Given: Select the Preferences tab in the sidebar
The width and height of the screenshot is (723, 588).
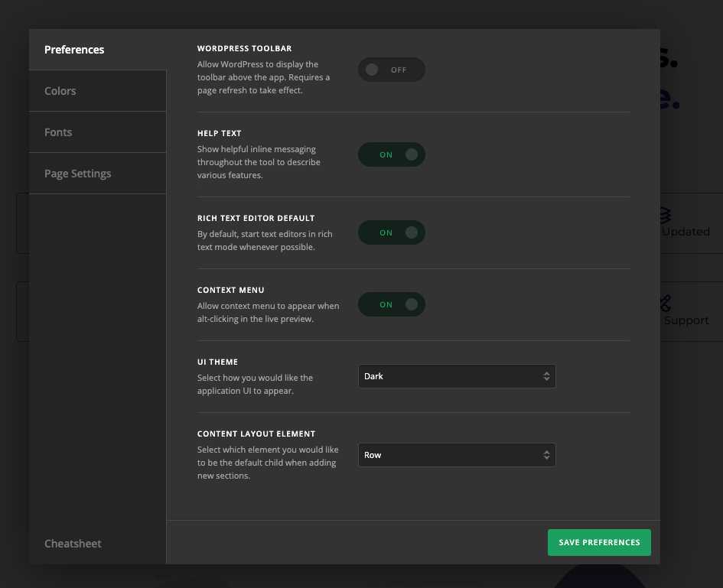Looking at the screenshot, I should click(x=74, y=50).
